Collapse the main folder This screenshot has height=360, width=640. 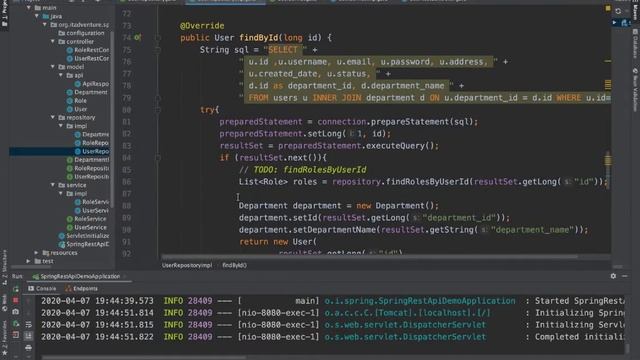pos(29,7)
